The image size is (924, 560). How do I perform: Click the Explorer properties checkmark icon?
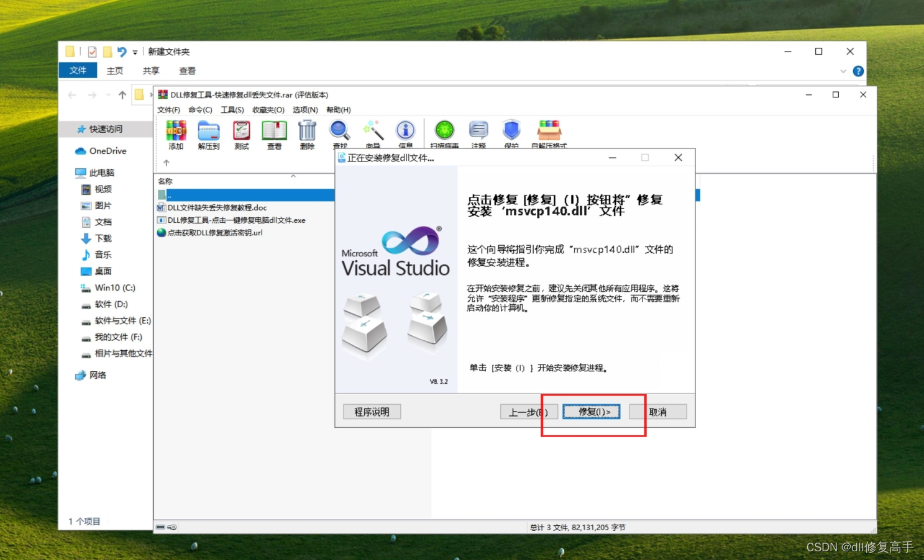92,52
